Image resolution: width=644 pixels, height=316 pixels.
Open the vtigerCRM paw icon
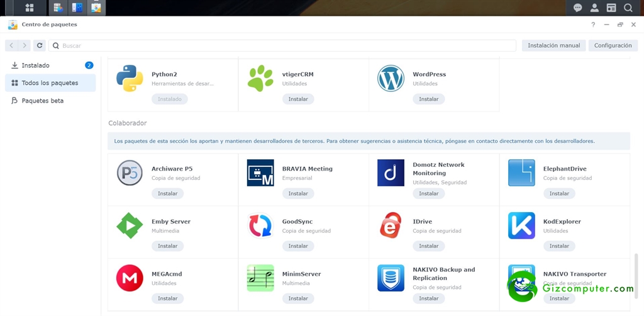pos(260,78)
